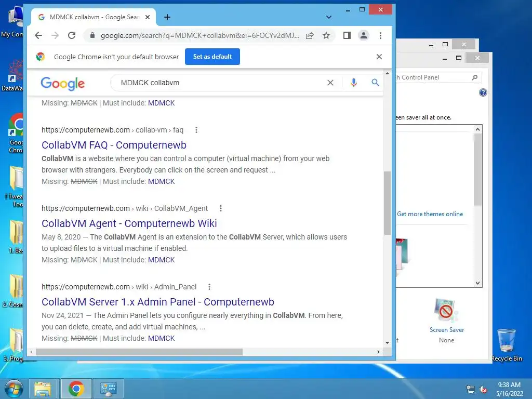The height and width of the screenshot is (399, 532).
Task: Set Chrome as default browser
Action: coord(212,57)
